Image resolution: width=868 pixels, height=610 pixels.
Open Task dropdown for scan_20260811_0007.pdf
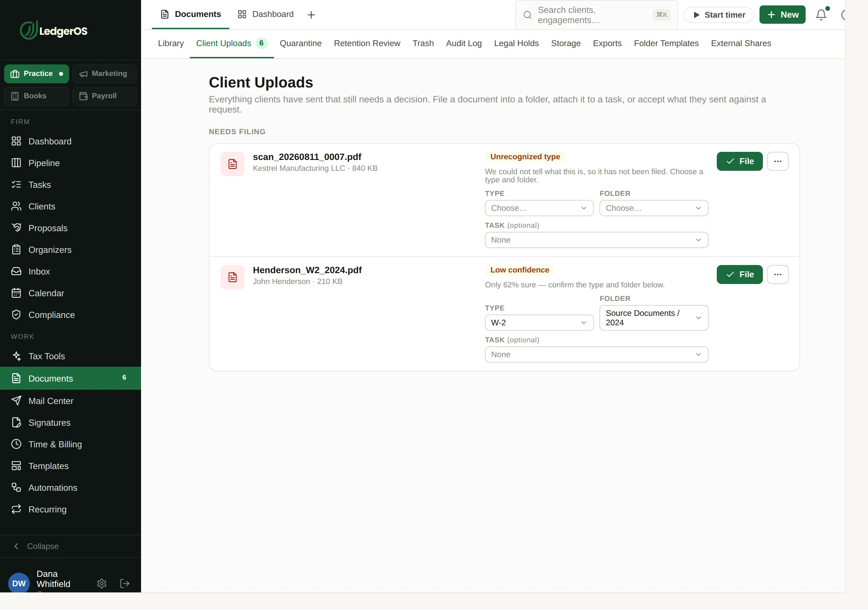[x=596, y=240]
